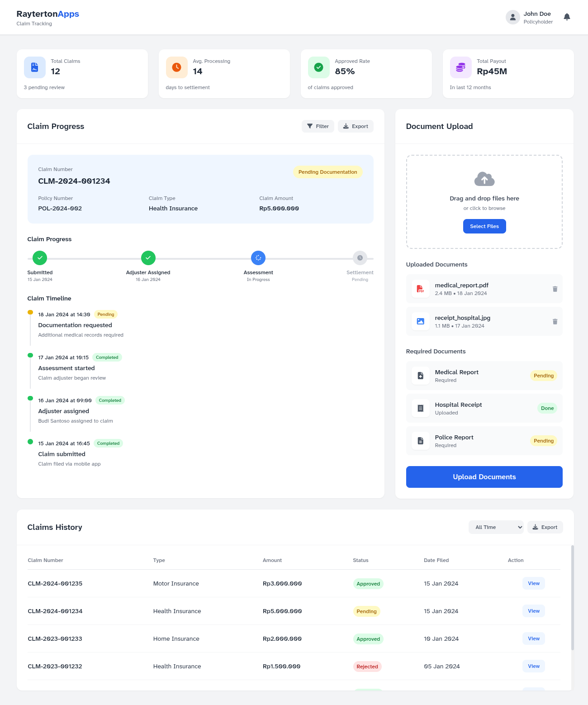Click the John Doe profile avatar
Image resolution: width=588 pixels, height=705 pixels.
pyautogui.click(x=512, y=17)
